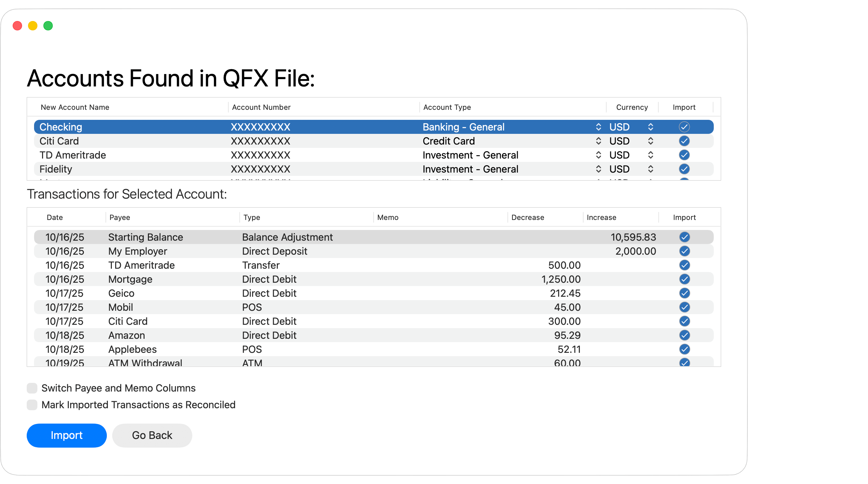This screenshot has width=868, height=484.
Task: Toggle import on the Mortgage Direct Debit transaction
Action: tap(685, 279)
